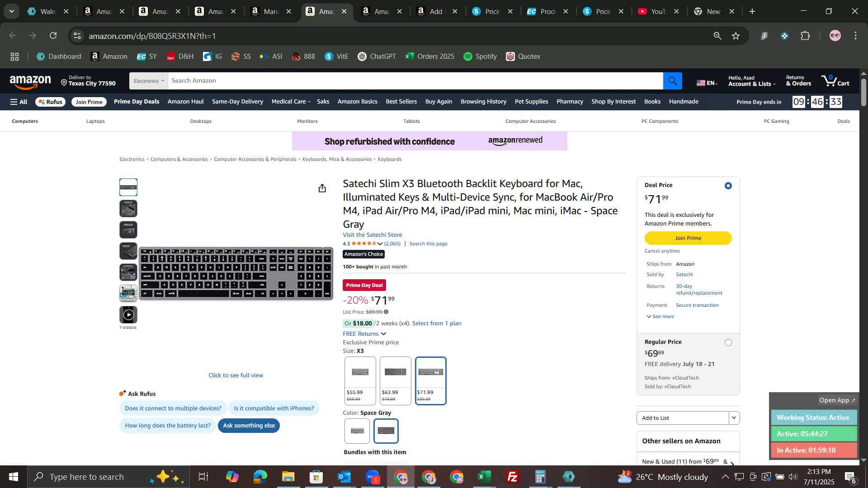Bookmark this page with the star icon
Viewport: 868px width, 488px height.
coord(736,36)
